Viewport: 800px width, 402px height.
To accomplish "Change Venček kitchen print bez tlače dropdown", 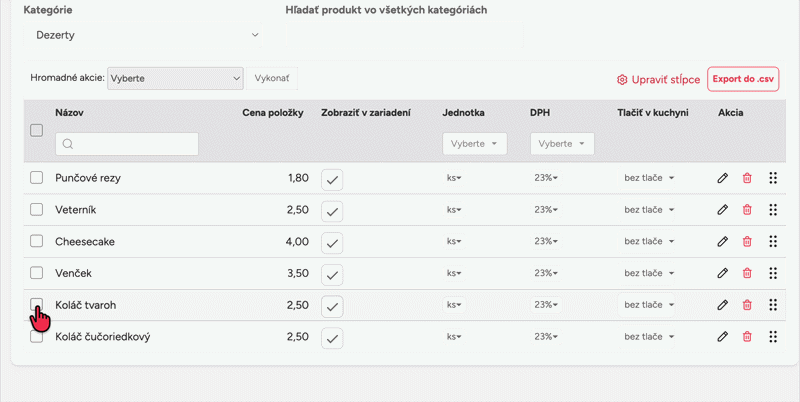I will point(646,273).
